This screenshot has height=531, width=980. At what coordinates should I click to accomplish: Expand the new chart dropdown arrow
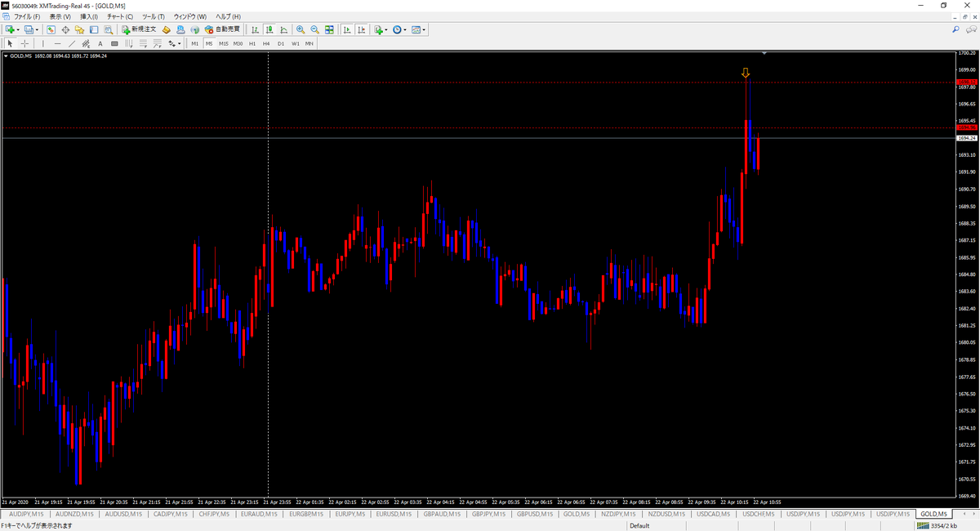pos(18,29)
